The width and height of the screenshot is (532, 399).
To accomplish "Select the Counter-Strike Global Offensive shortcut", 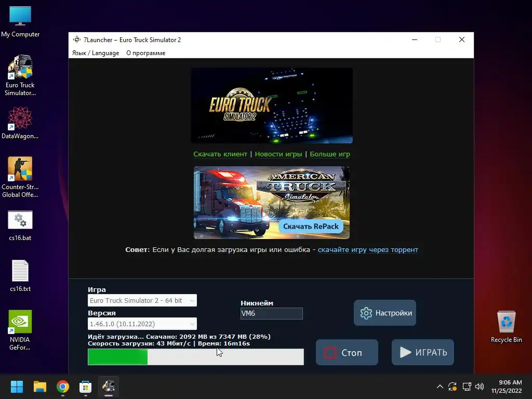I will 20,177.
